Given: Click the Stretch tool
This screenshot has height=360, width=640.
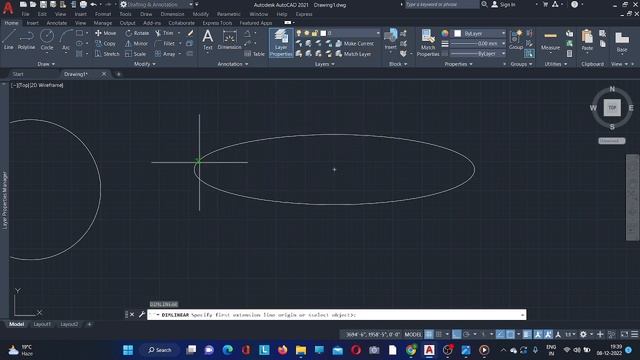Looking at the screenshot, I should [107, 54].
